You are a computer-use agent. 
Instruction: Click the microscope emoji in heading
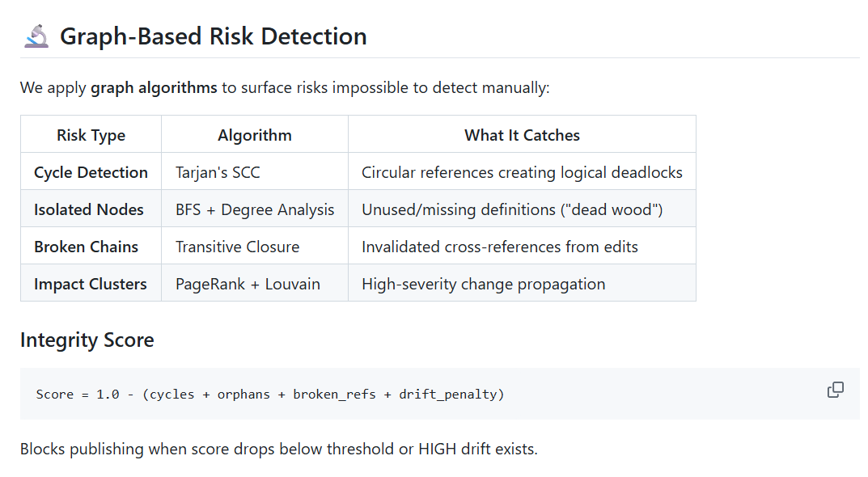pyautogui.click(x=36, y=36)
